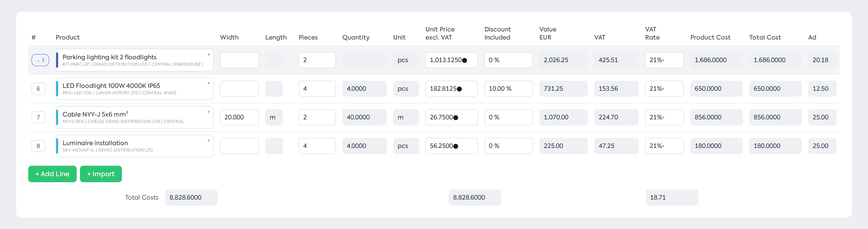Edit Pieces field in Parking lighting kit row
Image resolution: width=868 pixels, height=229 pixels.
(x=317, y=60)
